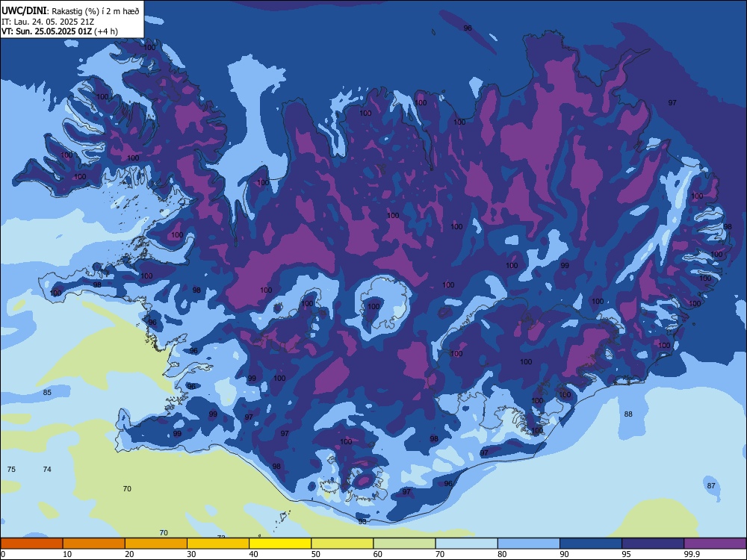Choose the light green 60–70 legend swatch

coord(404,544)
